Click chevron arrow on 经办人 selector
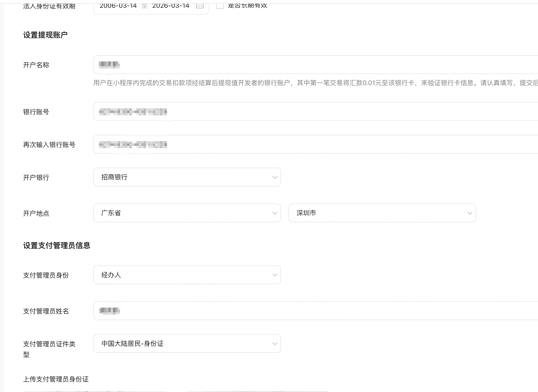 [275, 275]
